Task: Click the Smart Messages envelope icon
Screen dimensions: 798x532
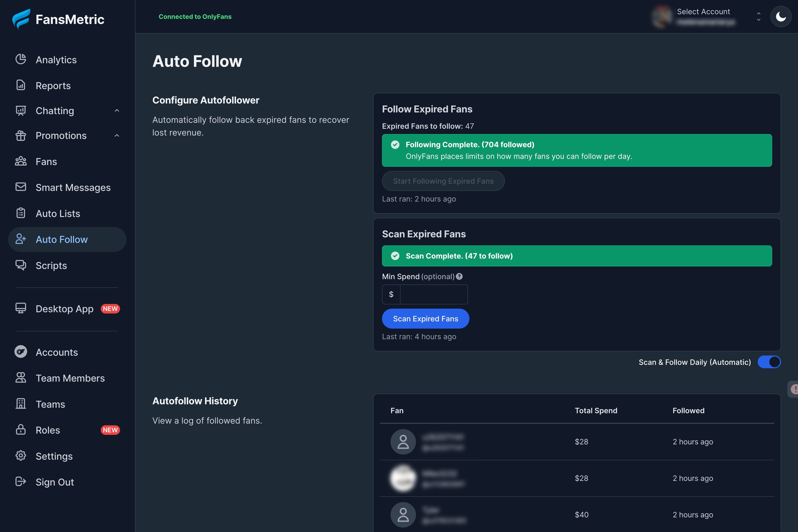Action: click(21, 187)
